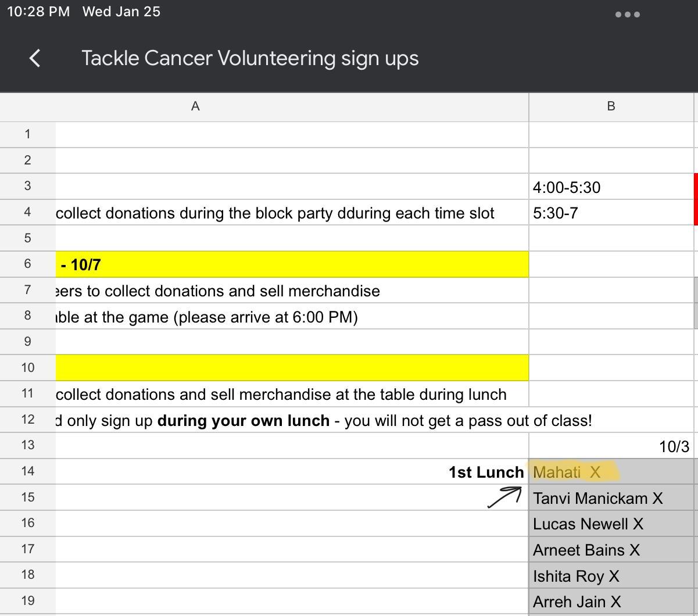Open the three-dot more options menu
The image size is (698, 616).
(x=628, y=15)
